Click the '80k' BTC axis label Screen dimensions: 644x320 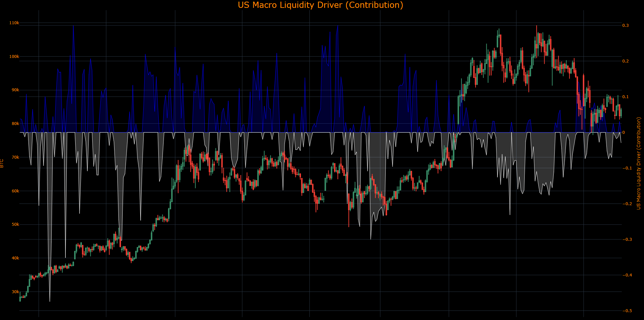point(15,124)
